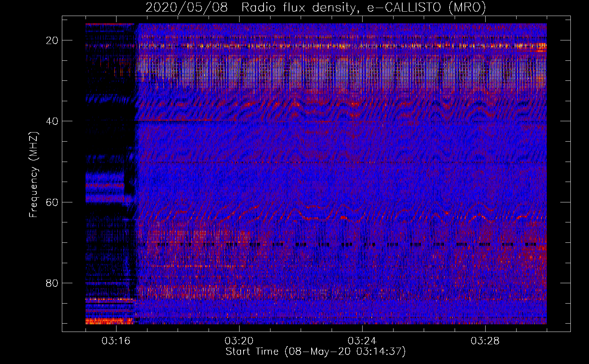This screenshot has height=364, width=589.
Task: Click the plot title 'Radio flux density, e-CALLISTO (MRO)'
Action: [364, 7]
